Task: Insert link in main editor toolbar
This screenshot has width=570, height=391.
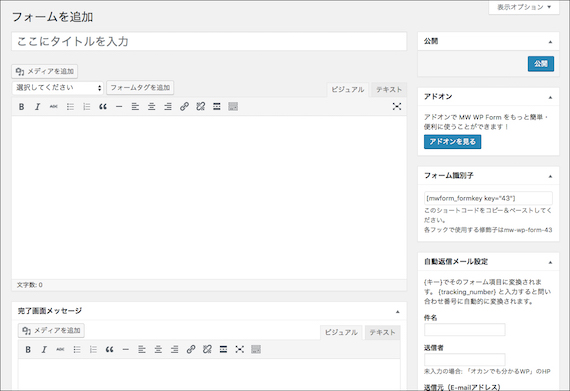Action: click(184, 106)
